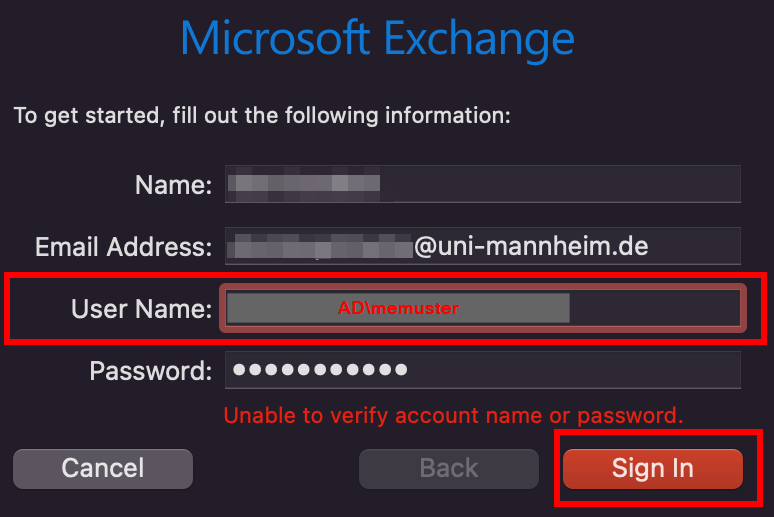Click the greyed-out Back button
The image size is (774, 517).
click(x=448, y=468)
